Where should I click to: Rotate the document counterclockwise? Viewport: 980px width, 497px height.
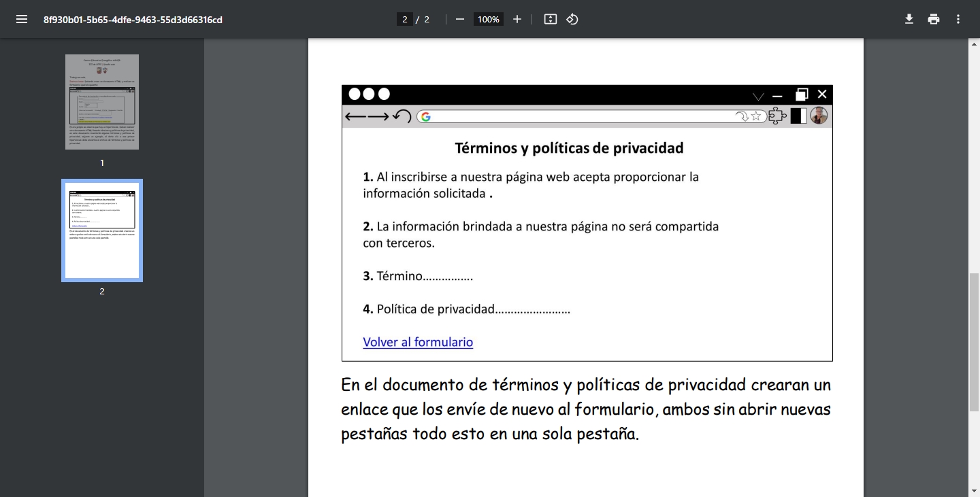point(572,19)
